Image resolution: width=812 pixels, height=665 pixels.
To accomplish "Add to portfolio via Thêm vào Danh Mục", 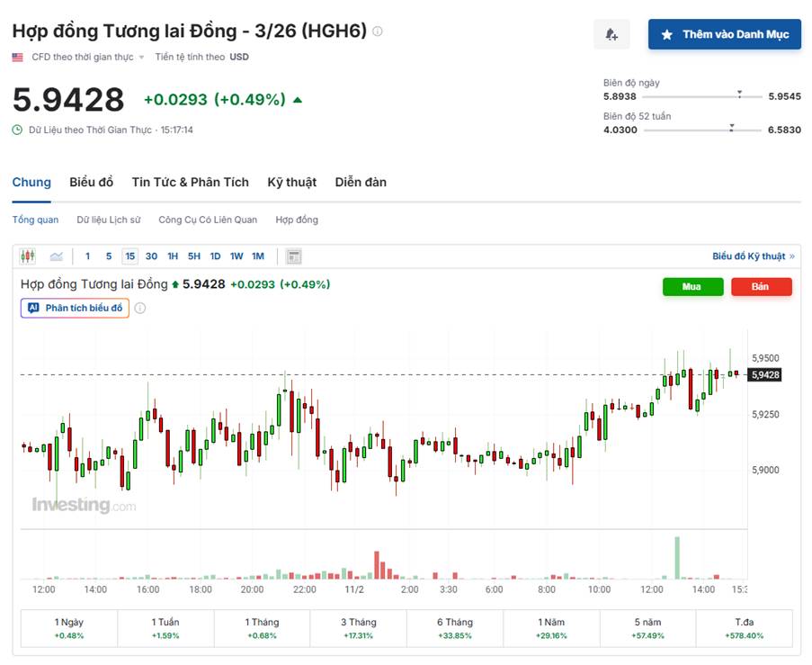I will coord(725,34).
